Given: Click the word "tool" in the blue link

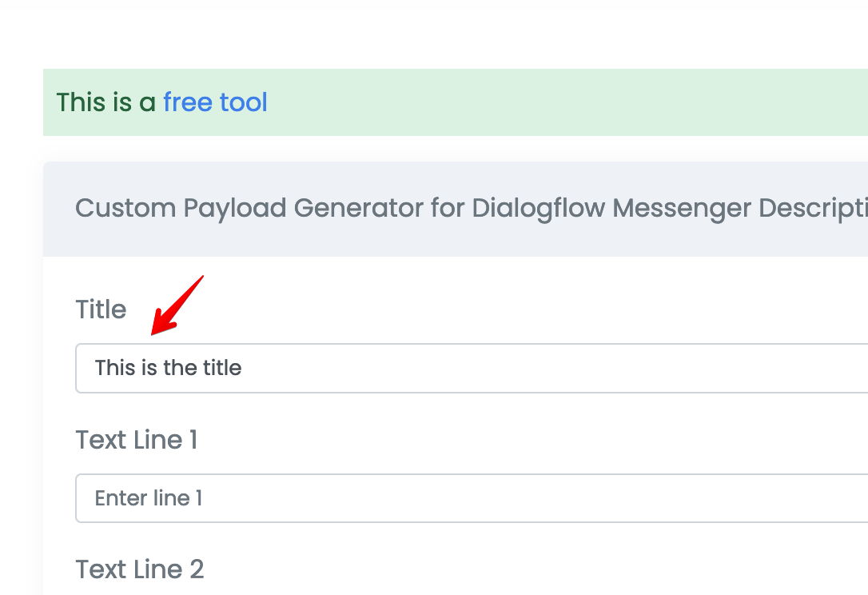Looking at the screenshot, I should point(244,102).
